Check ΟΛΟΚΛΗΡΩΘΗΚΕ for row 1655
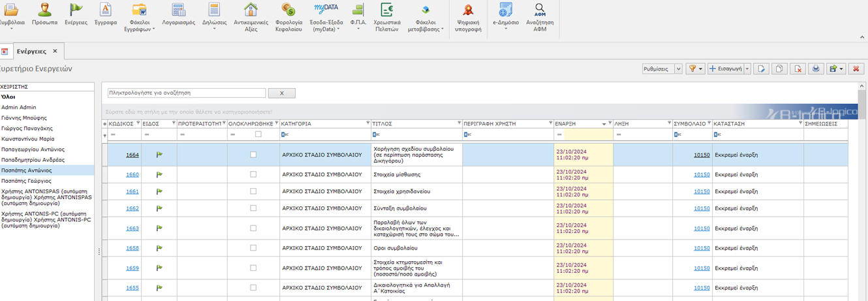Image resolution: width=868 pixels, height=301 pixels. tap(253, 288)
